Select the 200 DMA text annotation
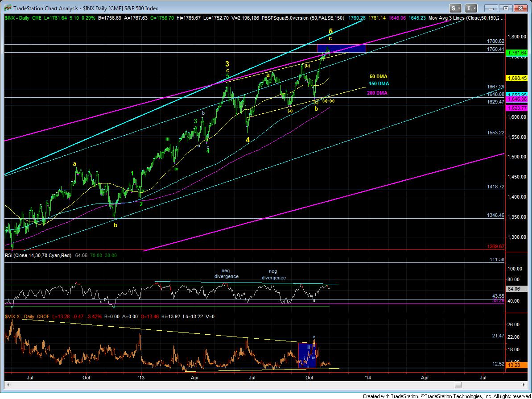The image size is (532, 399). pos(377,93)
